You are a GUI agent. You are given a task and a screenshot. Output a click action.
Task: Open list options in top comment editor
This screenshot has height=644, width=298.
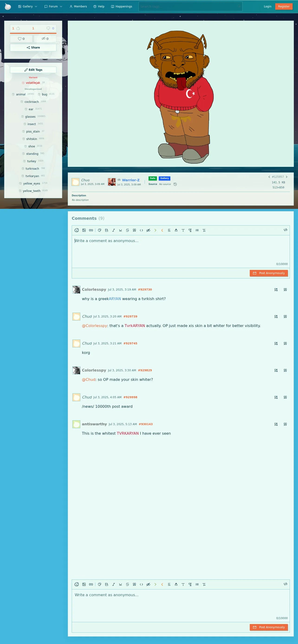(x=197, y=230)
